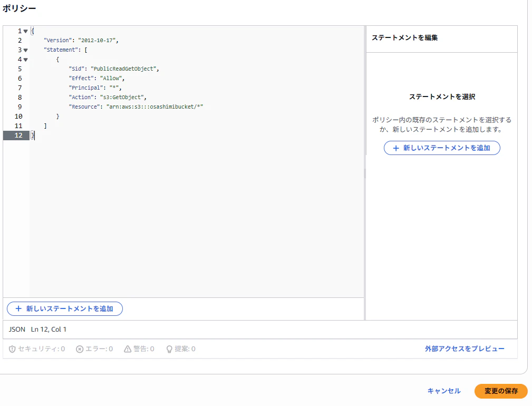
Task: Click the plus icon on the lower add-statement button
Action: 18,308
